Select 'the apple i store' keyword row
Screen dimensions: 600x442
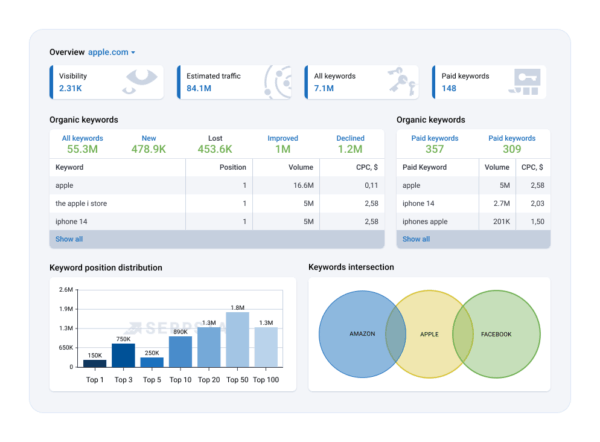[x=217, y=204]
